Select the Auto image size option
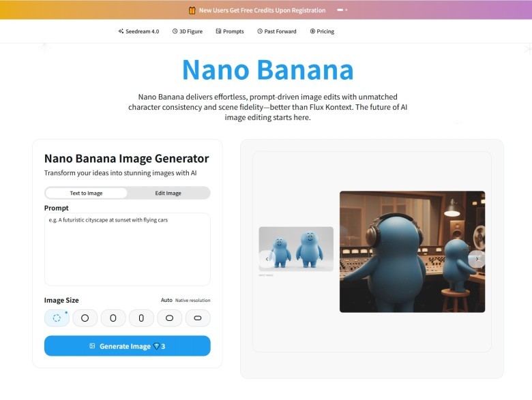Viewport: 532px width, 400px height. pos(57,318)
